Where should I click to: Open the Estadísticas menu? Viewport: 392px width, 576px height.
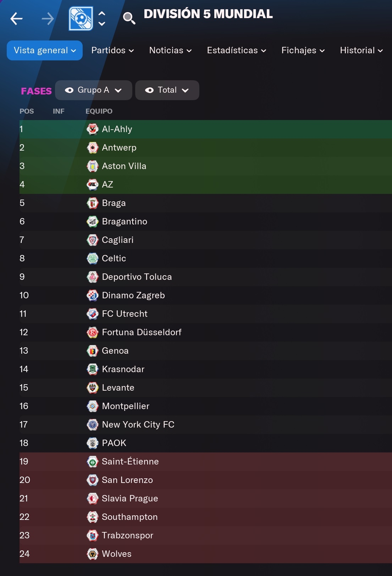[237, 50]
